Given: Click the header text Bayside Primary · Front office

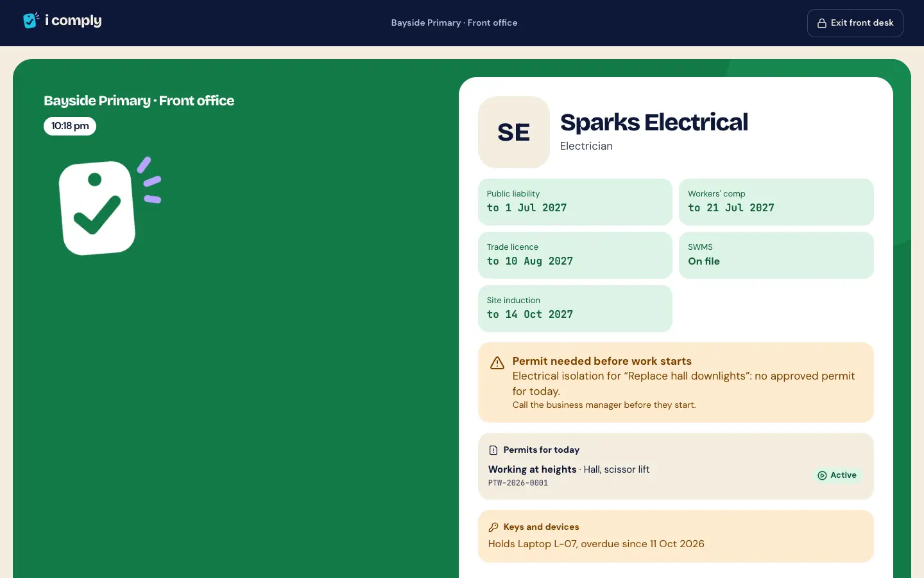Looking at the screenshot, I should (454, 22).
